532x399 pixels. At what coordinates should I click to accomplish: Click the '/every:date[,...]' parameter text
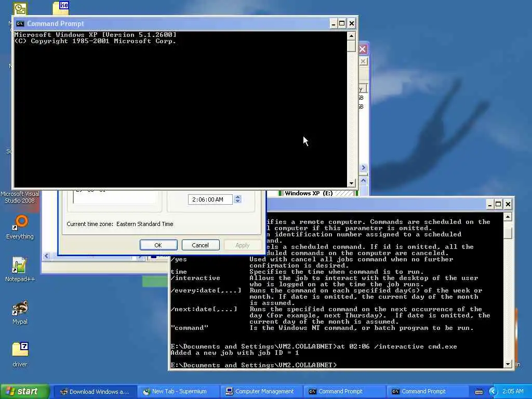coord(206,290)
